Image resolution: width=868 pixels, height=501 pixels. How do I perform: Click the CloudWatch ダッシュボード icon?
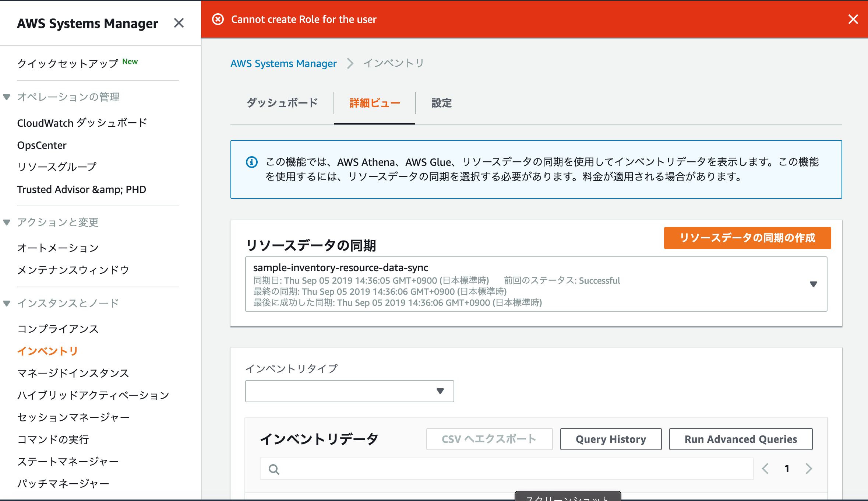83,123
